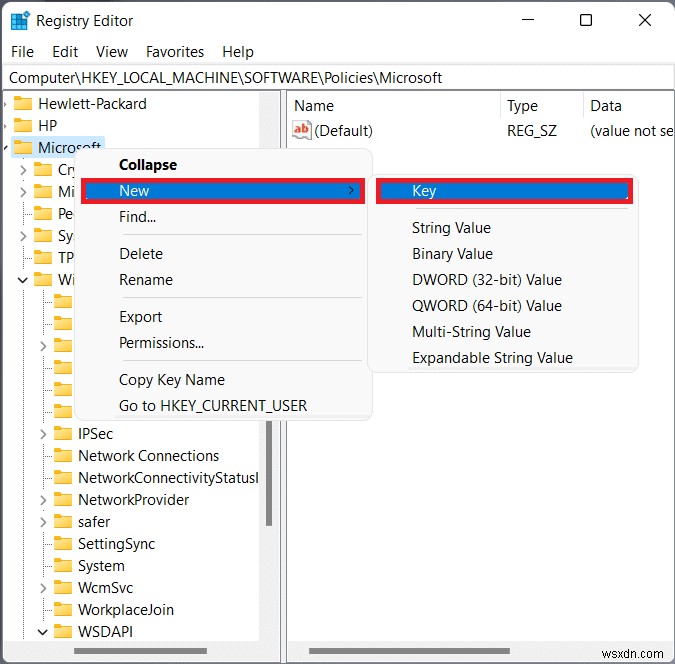Click the WcmSvc folder icon
Image resolution: width=675 pixels, height=664 pixels.
click(63, 587)
